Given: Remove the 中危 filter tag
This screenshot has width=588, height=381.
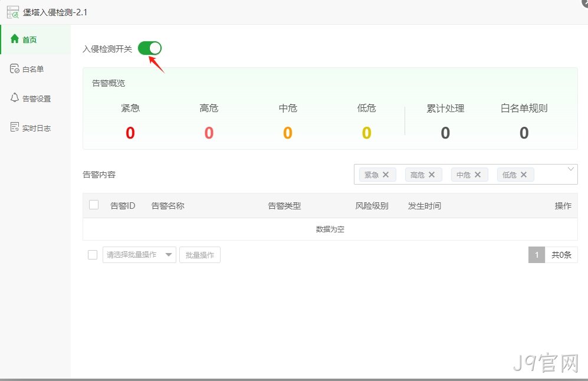Looking at the screenshot, I should pos(478,175).
